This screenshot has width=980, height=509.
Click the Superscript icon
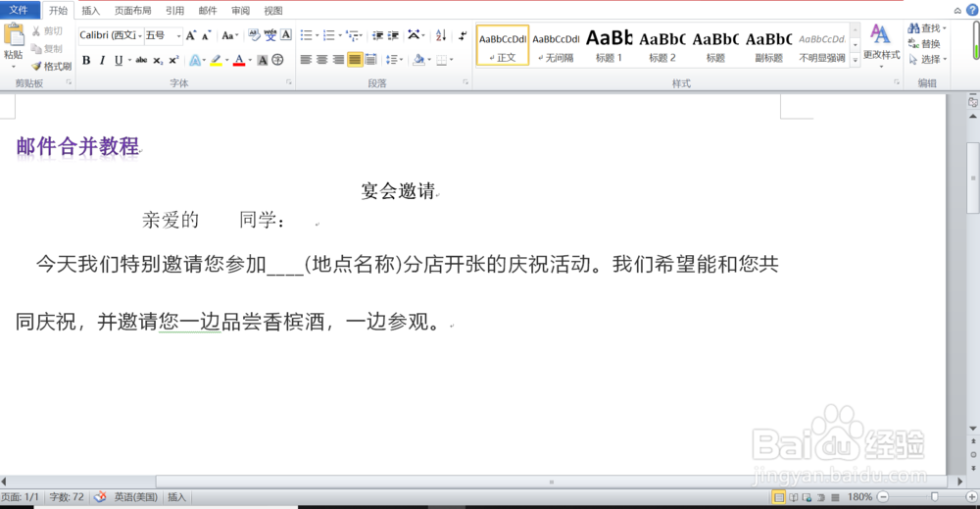pos(173,60)
